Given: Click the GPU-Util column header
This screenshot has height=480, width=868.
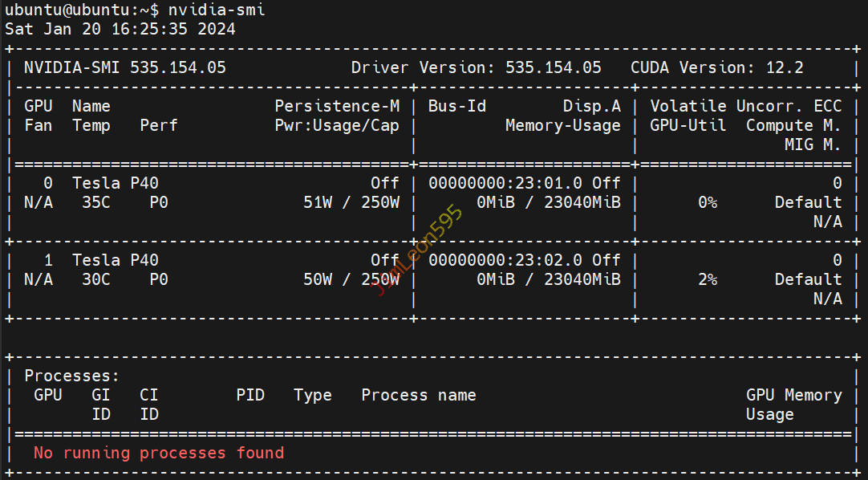Looking at the screenshot, I should 688,125.
